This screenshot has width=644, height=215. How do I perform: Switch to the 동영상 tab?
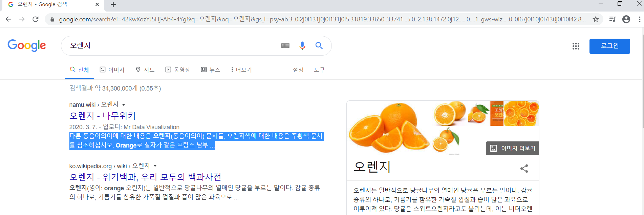click(x=178, y=70)
